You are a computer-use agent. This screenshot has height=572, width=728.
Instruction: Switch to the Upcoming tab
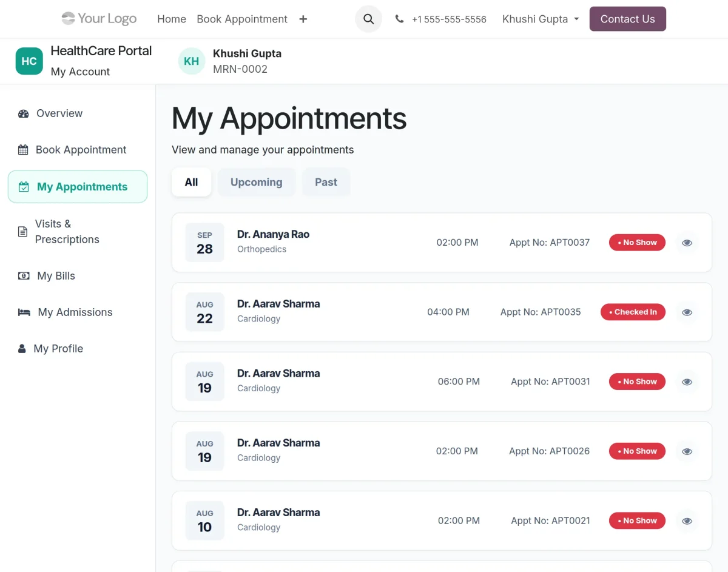pyautogui.click(x=257, y=182)
